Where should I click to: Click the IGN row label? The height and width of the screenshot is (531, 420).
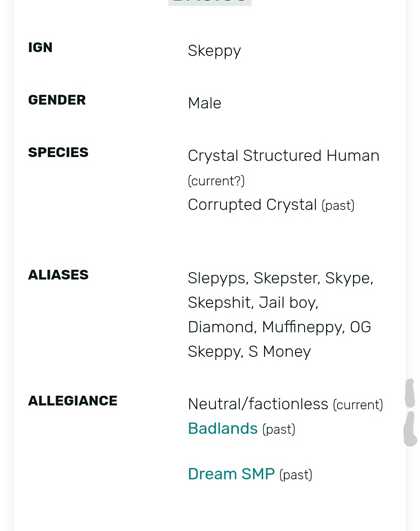tap(40, 47)
